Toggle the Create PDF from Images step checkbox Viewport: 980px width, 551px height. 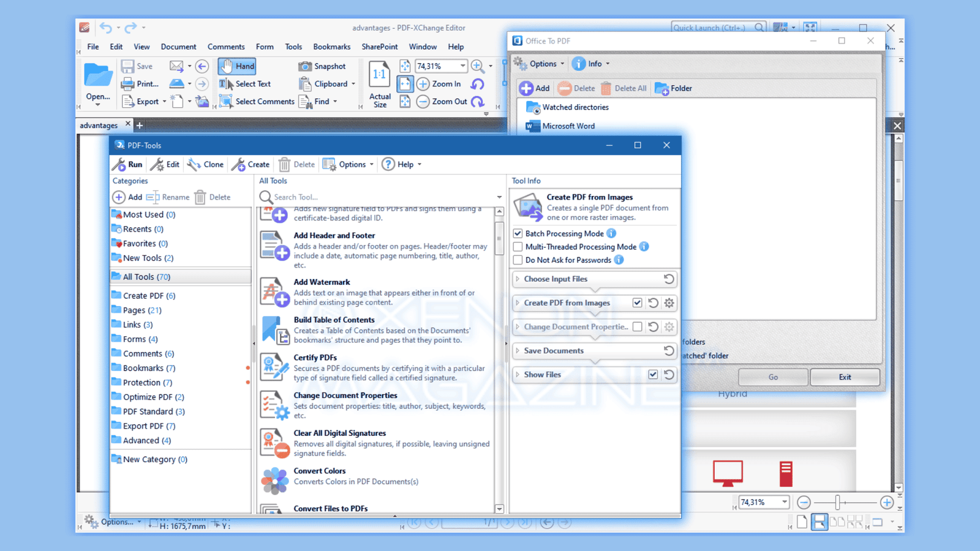pos(637,303)
